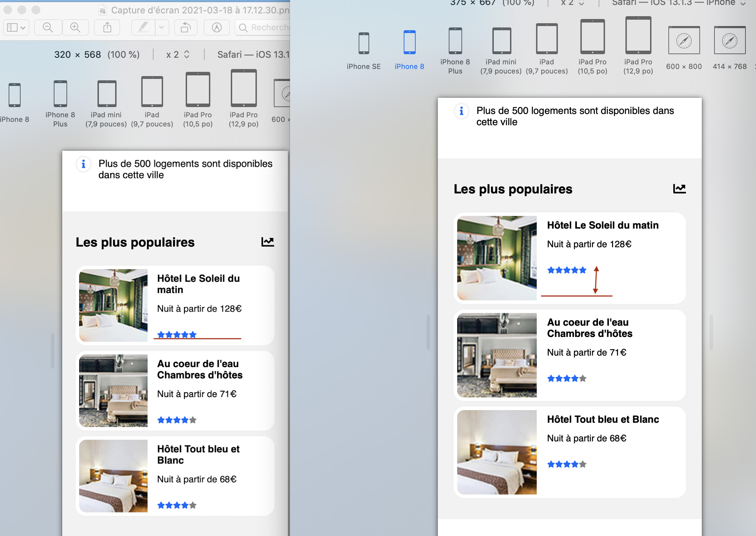Select iPad mini (7,9 pouces) in right panel
Image resolution: width=756 pixels, height=536 pixels.
pos(501,41)
